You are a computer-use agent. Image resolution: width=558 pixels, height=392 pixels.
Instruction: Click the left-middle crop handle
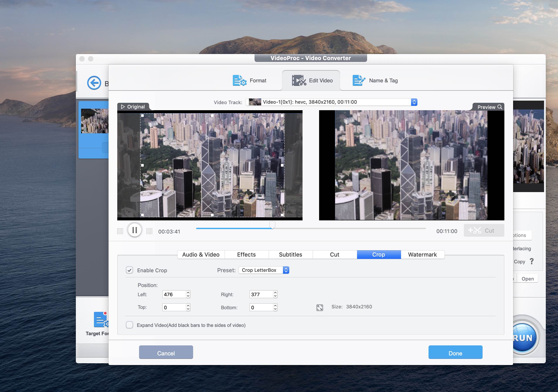[142, 165]
